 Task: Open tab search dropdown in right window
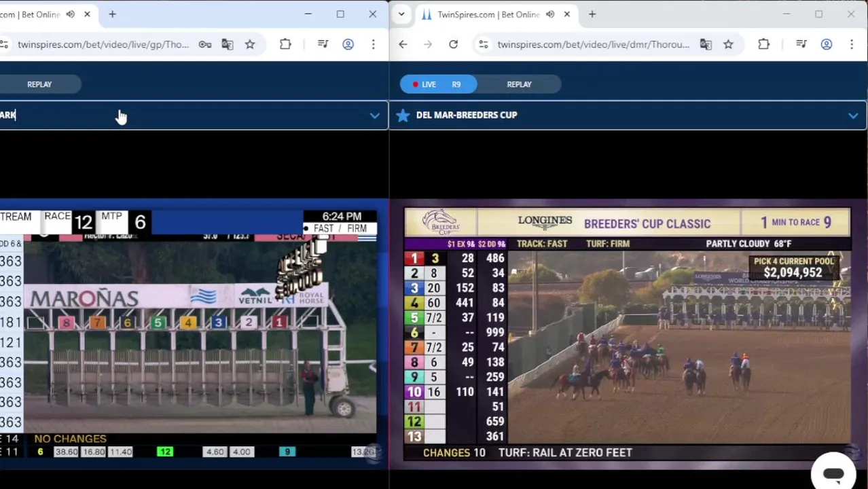click(401, 14)
